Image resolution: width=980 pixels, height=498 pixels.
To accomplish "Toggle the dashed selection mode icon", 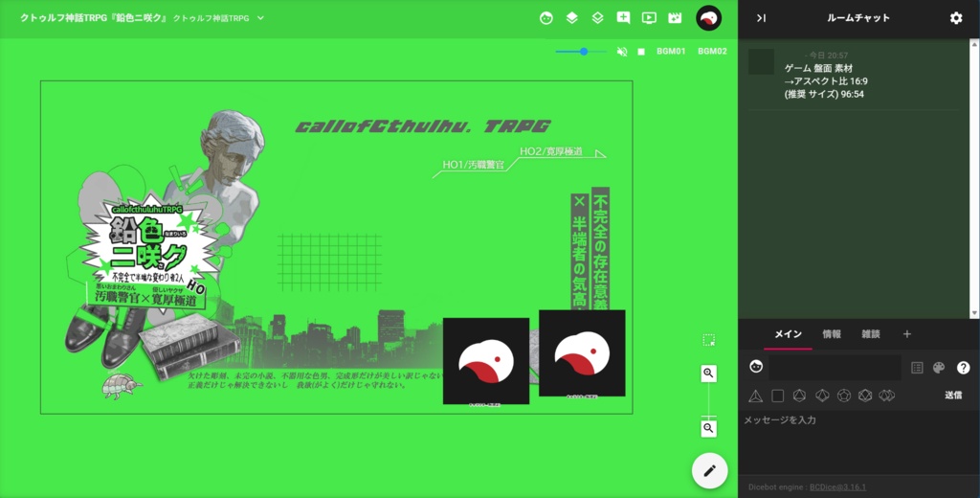I will (x=709, y=340).
